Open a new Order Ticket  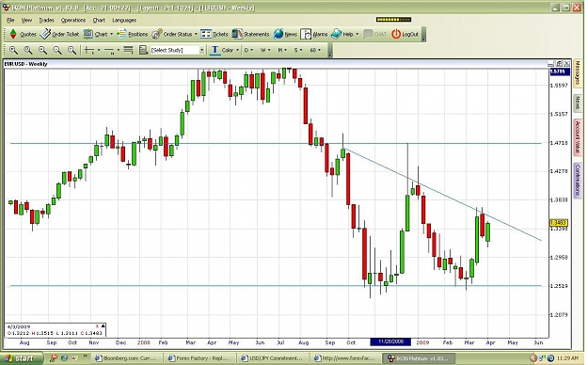59,34
